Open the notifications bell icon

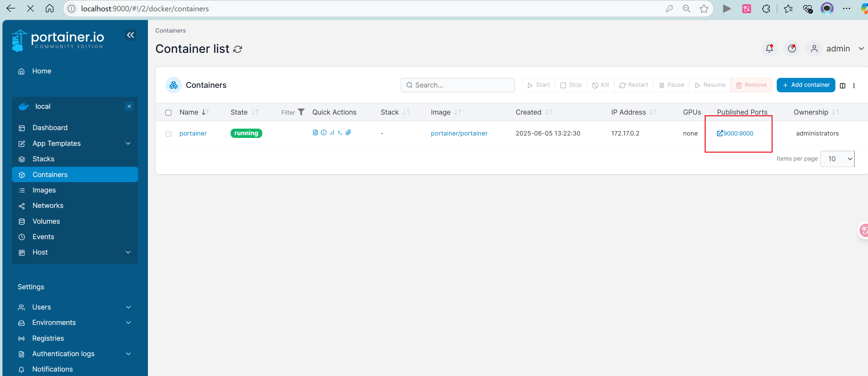coord(769,49)
